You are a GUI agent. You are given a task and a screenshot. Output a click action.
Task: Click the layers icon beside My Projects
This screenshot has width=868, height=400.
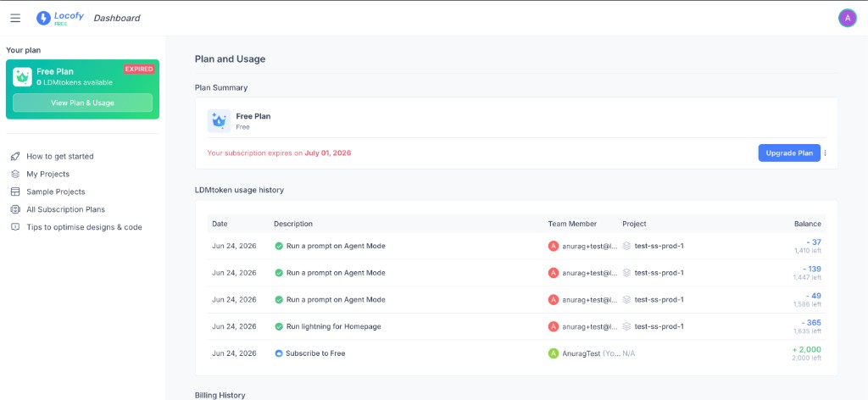(15, 174)
